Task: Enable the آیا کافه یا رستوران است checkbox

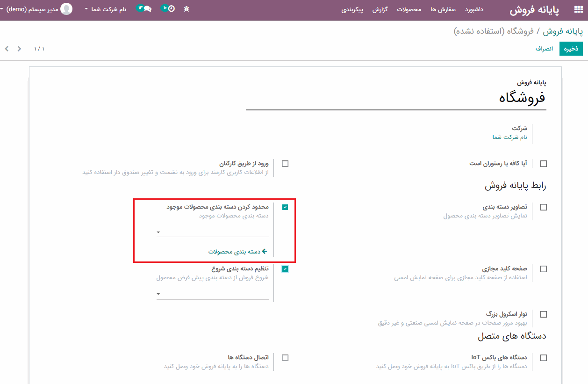Action: click(544, 164)
